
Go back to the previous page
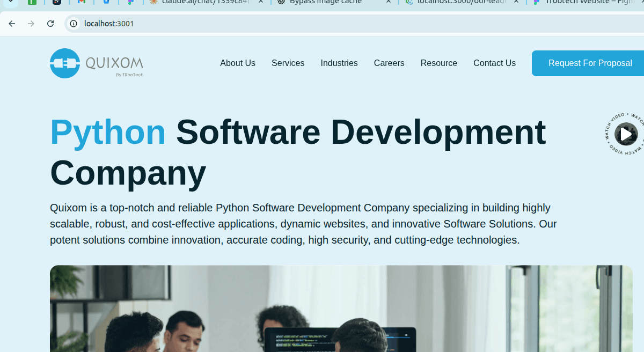coord(12,24)
